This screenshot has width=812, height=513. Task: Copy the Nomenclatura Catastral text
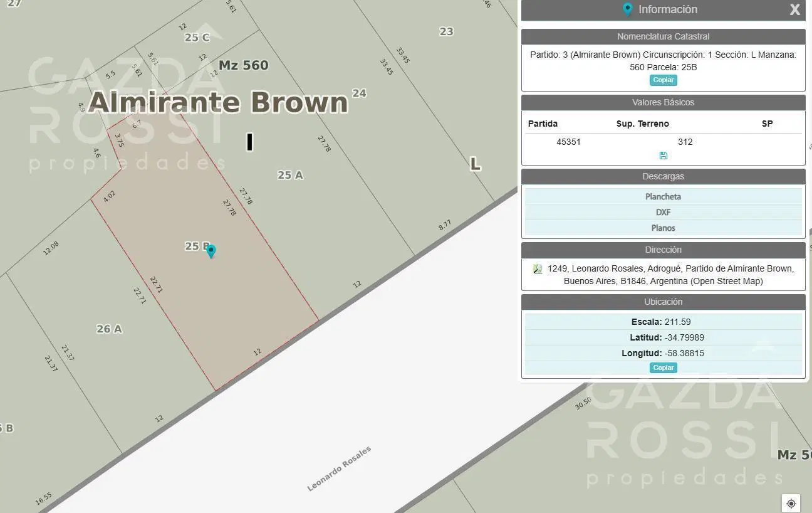point(664,80)
